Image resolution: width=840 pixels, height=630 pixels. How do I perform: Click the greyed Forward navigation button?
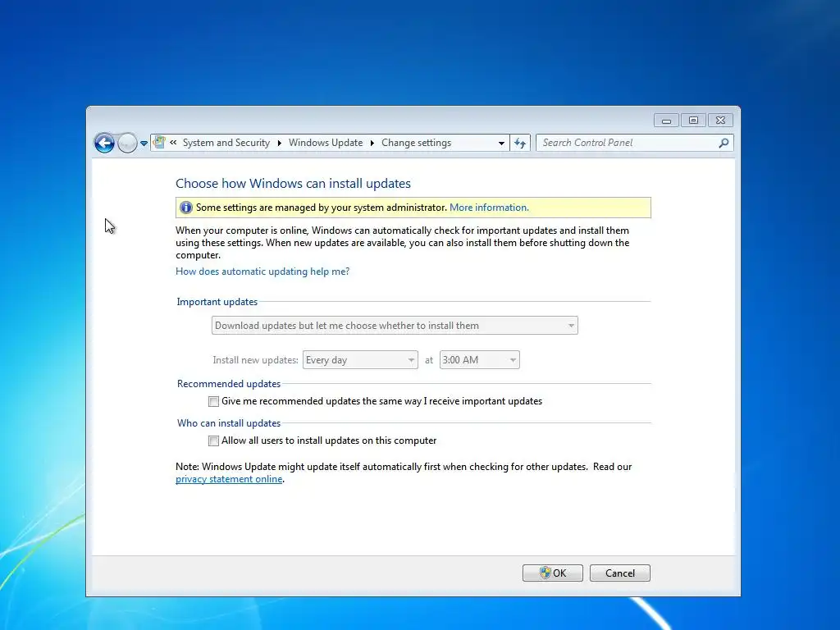127,143
